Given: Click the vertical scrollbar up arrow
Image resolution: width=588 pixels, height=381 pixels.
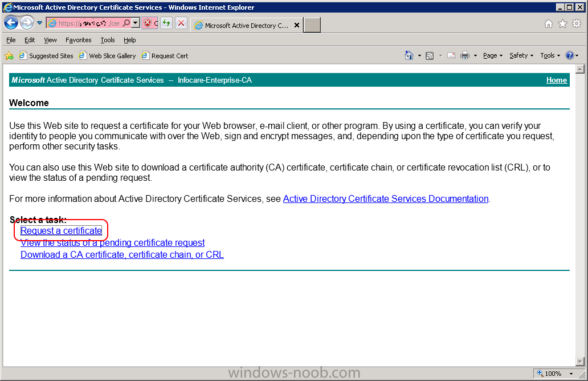Looking at the screenshot, I should point(580,69).
